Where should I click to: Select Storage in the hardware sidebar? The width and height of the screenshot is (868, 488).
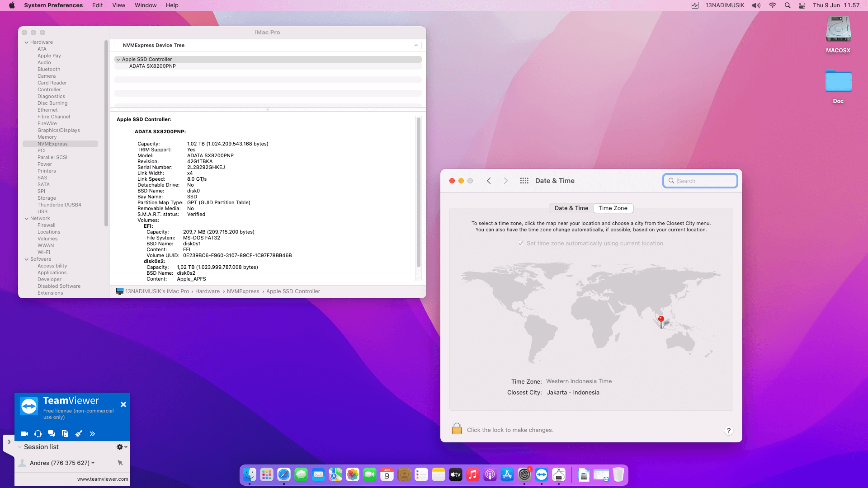47,198
